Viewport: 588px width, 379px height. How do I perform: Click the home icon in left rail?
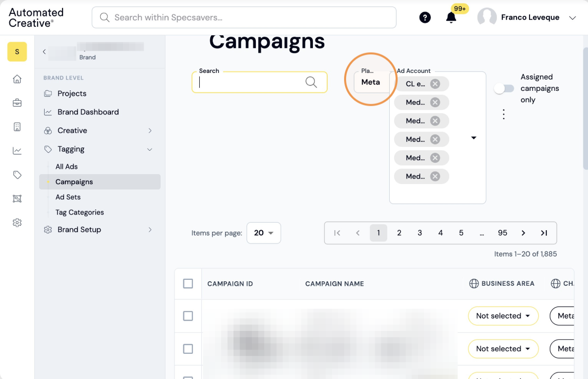point(17,79)
